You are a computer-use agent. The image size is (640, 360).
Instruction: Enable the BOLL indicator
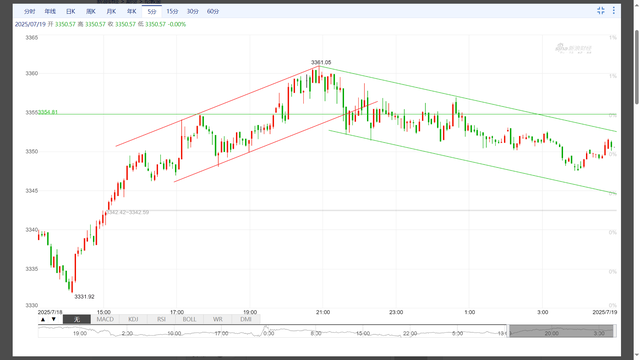coord(189,319)
